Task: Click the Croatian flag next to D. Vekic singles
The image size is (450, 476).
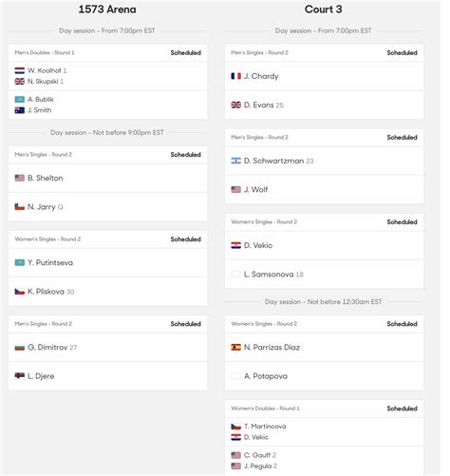Action: (x=236, y=245)
